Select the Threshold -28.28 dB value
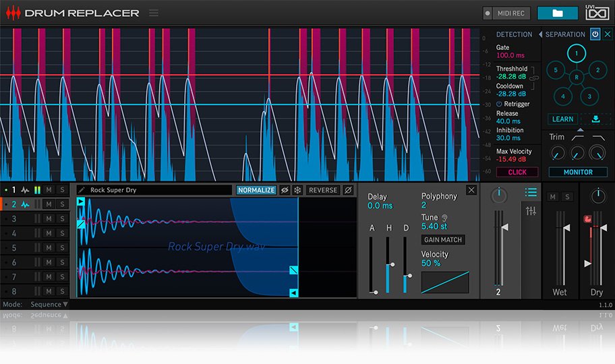The width and height of the screenshot is (615, 364). (511, 76)
